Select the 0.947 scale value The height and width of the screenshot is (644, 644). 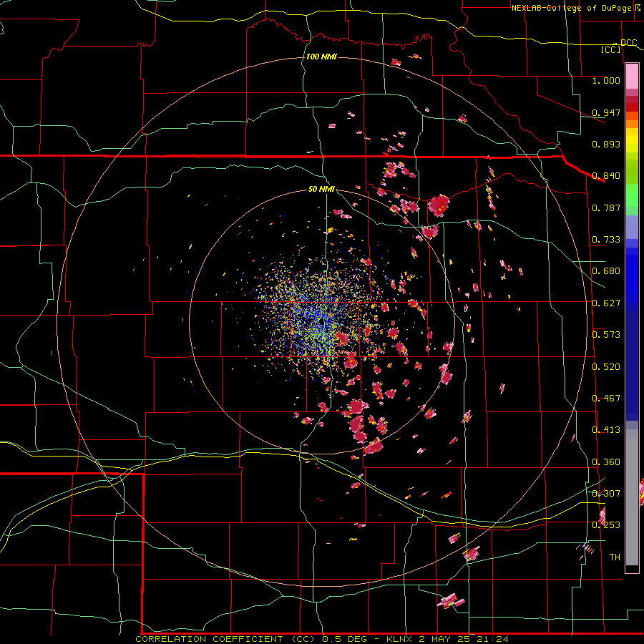[x=606, y=112]
